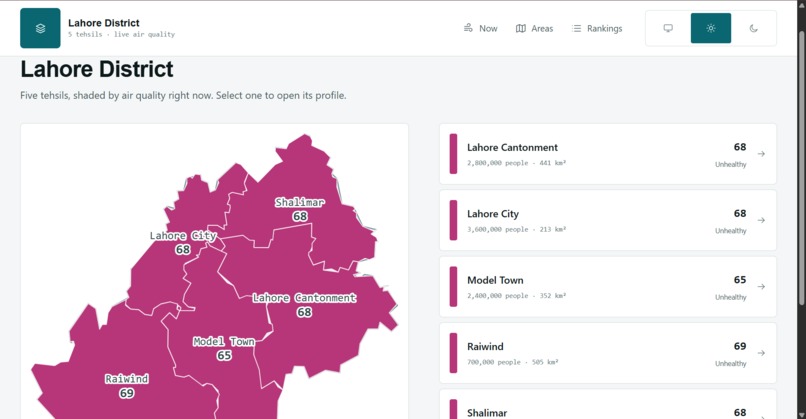Open the Shalimar card
The height and width of the screenshot is (419, 806).
tap(608, 404)
